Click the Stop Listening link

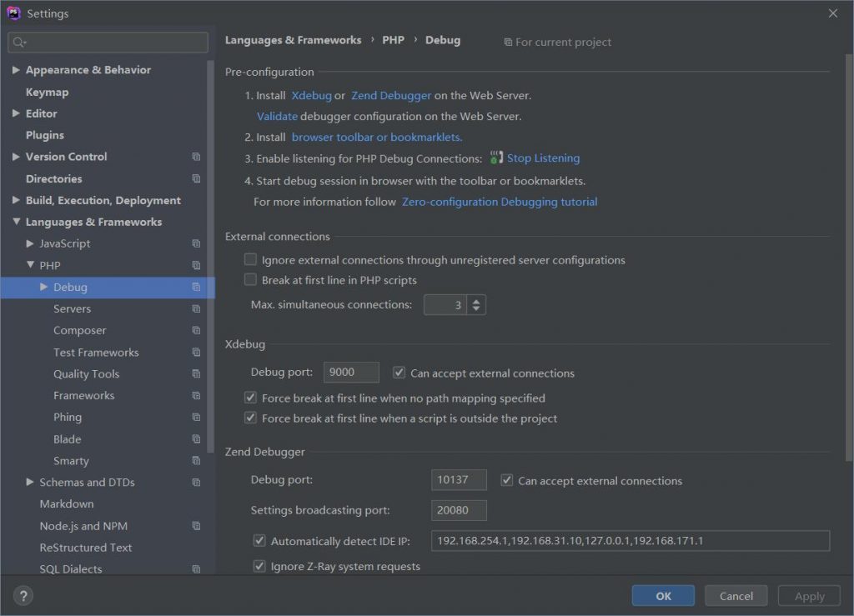(x=543, y=158)
